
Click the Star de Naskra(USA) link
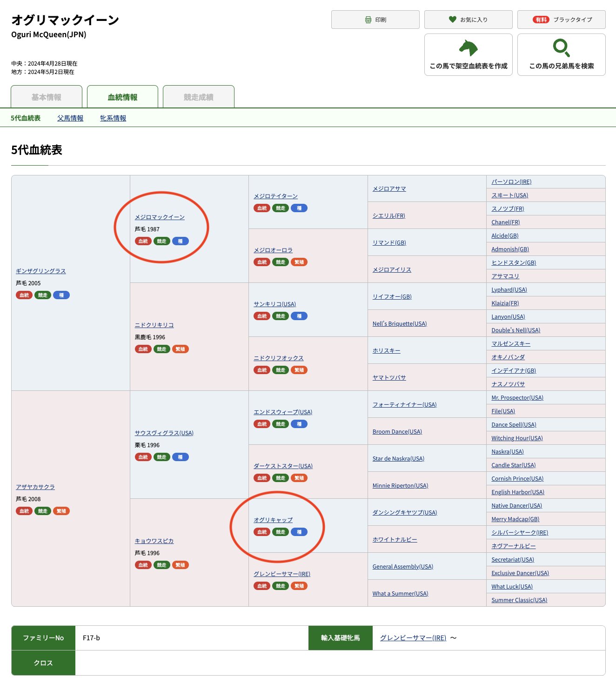coord(398,458)
